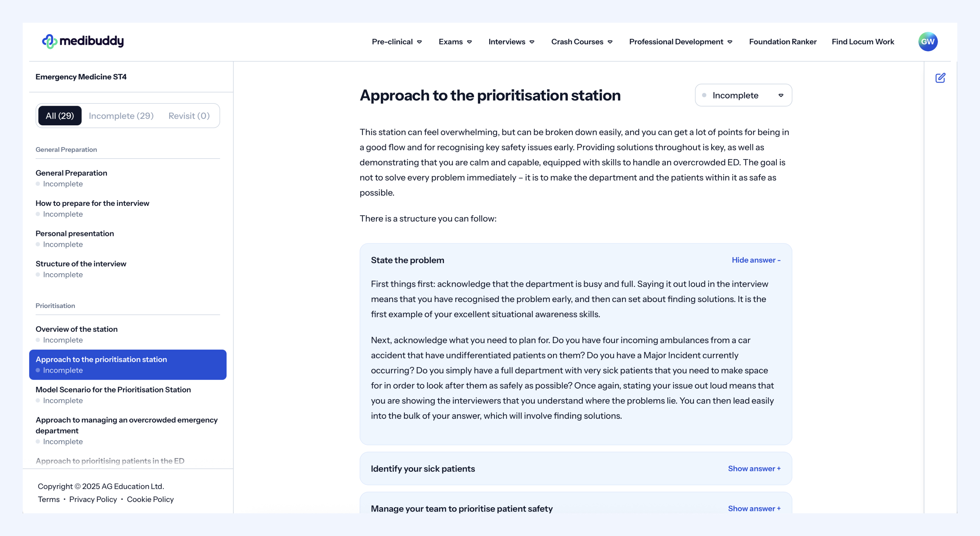Open the Privacy Policy link

[93, 499]
